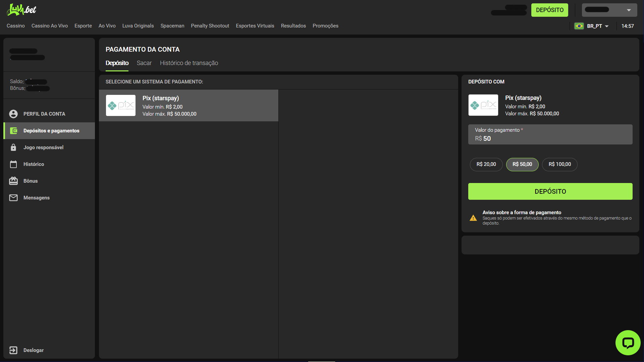Click the Bônus gift icon

click(13, 181)
